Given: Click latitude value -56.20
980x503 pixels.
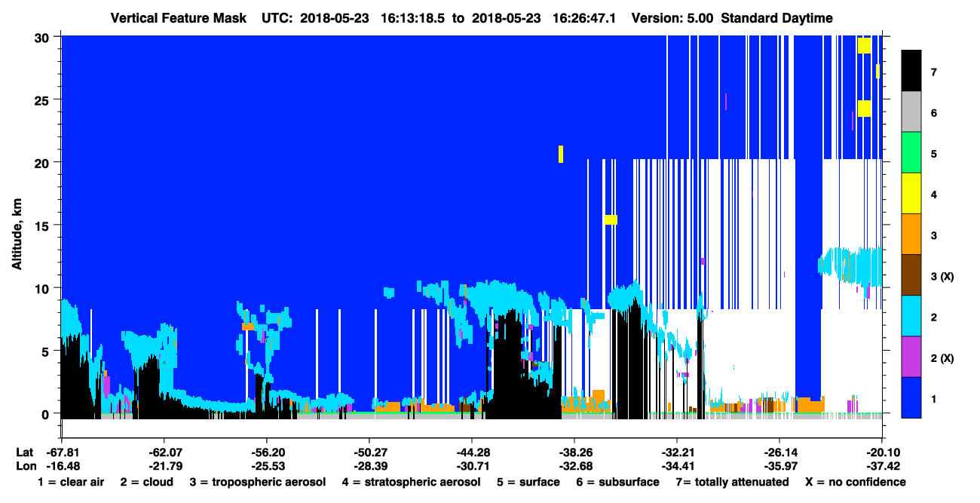Looking at the screenshot, I should (x=266, y=452).
